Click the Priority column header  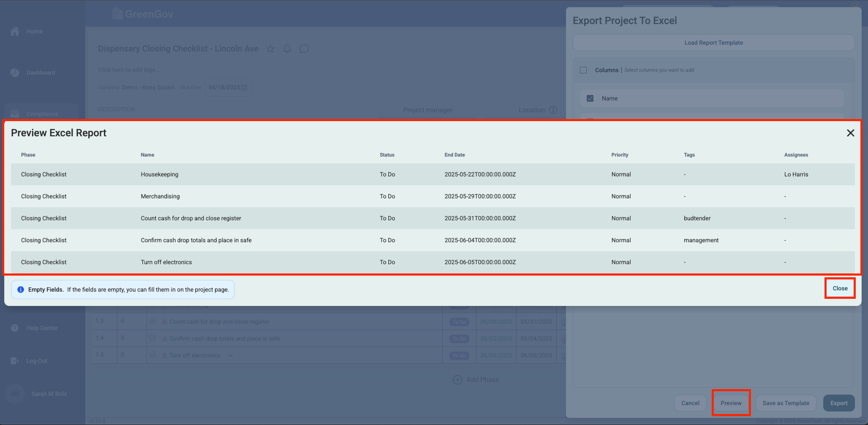coord(620,155)
